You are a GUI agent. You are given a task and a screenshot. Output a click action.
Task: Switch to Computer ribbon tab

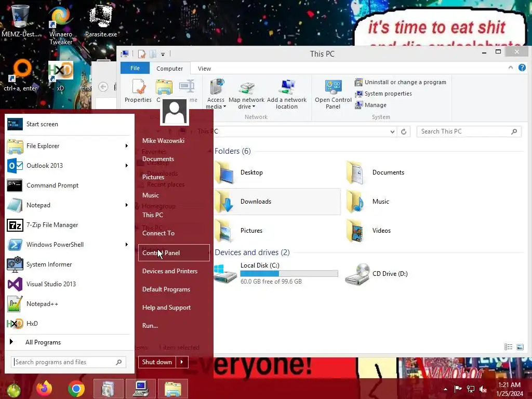[x=170, y=68]
